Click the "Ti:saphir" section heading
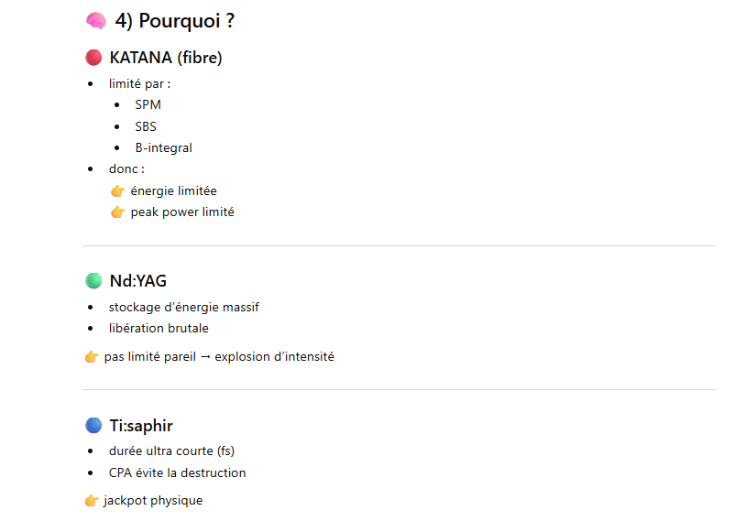756x532 pixels. tap(141, 426)
